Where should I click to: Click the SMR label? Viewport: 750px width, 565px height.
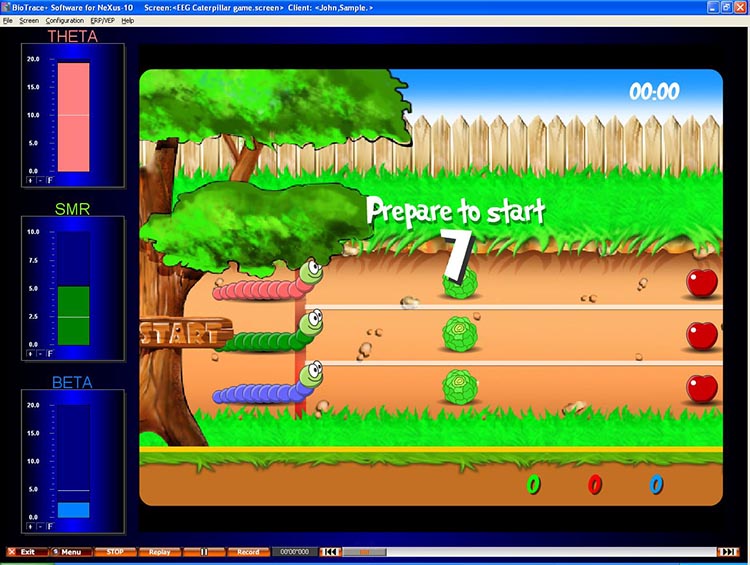(x=72, y=209)
